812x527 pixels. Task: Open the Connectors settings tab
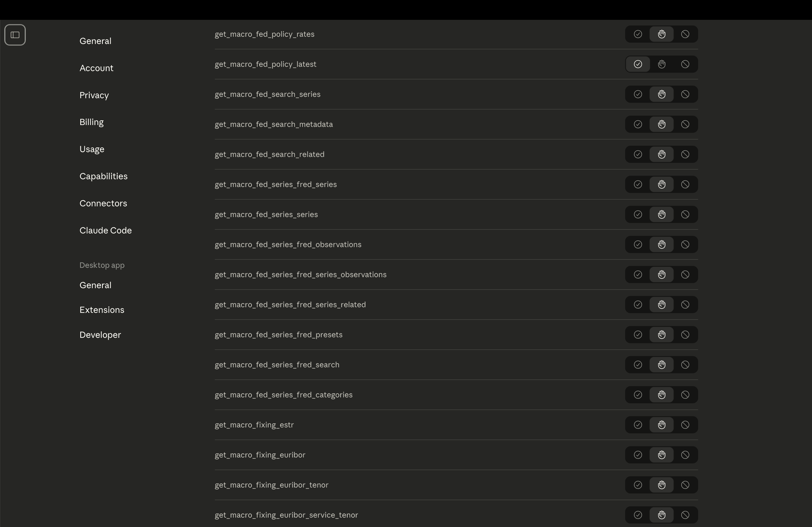pos(103,203)
